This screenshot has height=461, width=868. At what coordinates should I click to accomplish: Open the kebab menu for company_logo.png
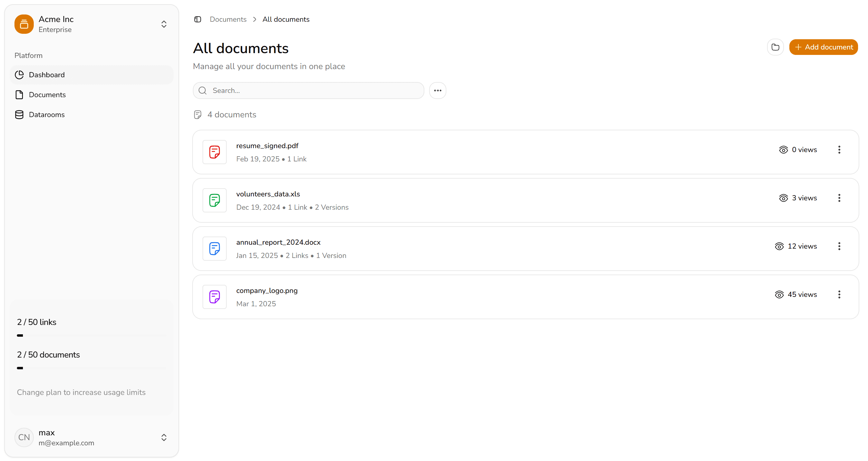839,294
